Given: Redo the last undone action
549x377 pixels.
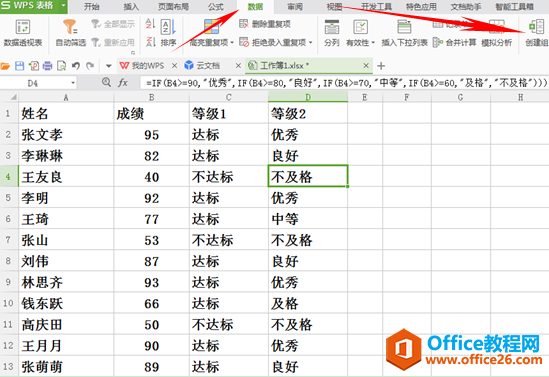Looking at the screenshot, I should pyautogui.click(x=90, y=66).
